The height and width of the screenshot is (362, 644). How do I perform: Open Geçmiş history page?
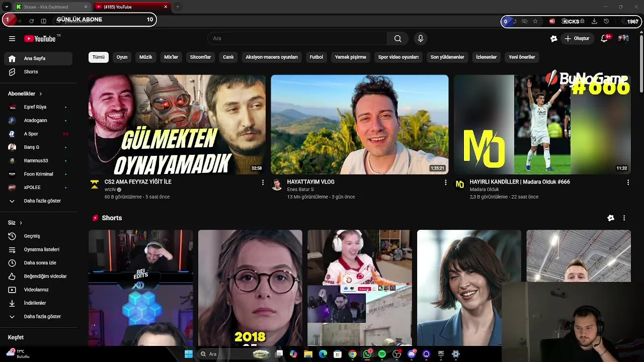tap(38, 236)
